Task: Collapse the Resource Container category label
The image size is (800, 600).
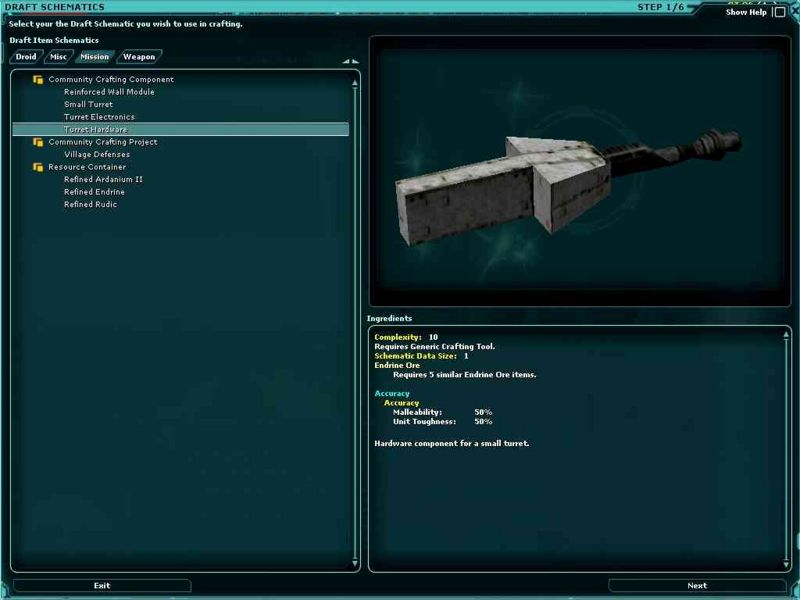Action: [87, 167]
